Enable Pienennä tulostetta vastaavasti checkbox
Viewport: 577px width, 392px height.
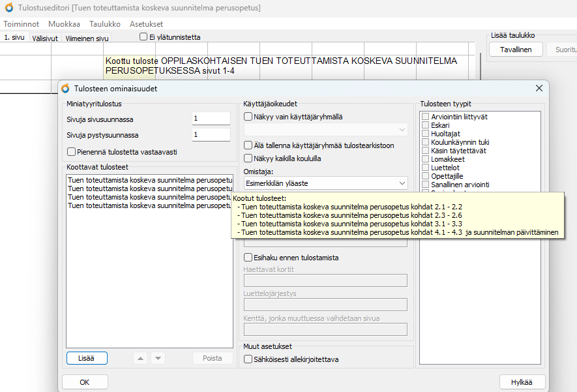71,152
